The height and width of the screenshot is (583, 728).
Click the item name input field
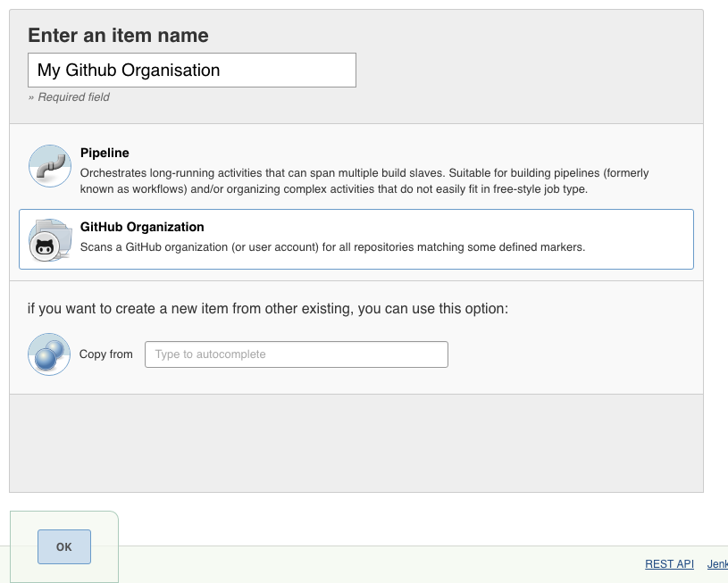[192, 71]
